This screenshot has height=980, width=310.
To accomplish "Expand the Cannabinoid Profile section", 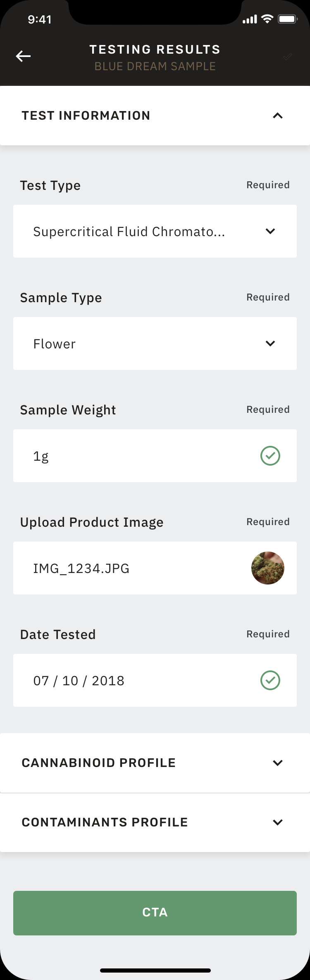I will click(x=278, y=763).
